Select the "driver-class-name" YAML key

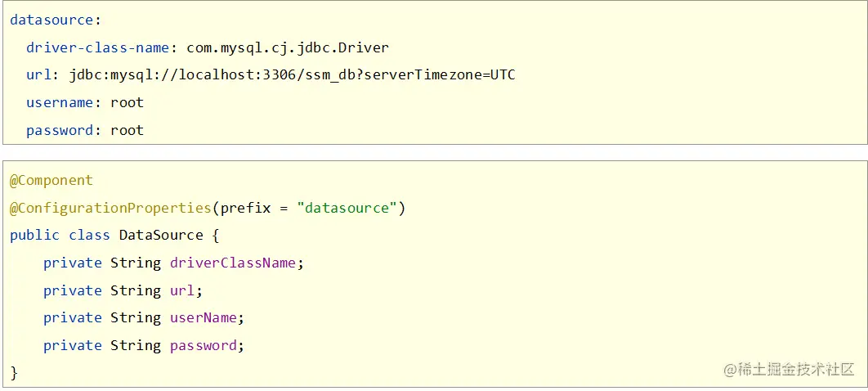97,47
